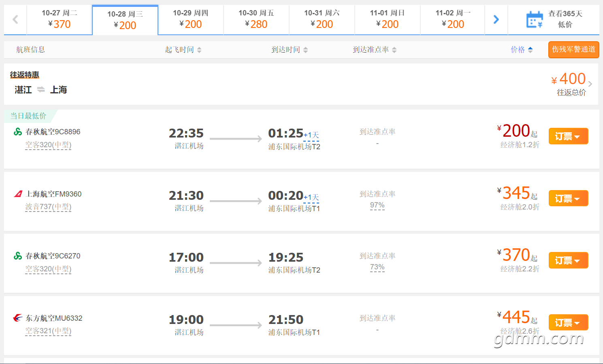The height and width of the screenshot is (364, 603).
Task: Click the round-trip swap arrows between 湛江 and 上海
Action: 41,89
